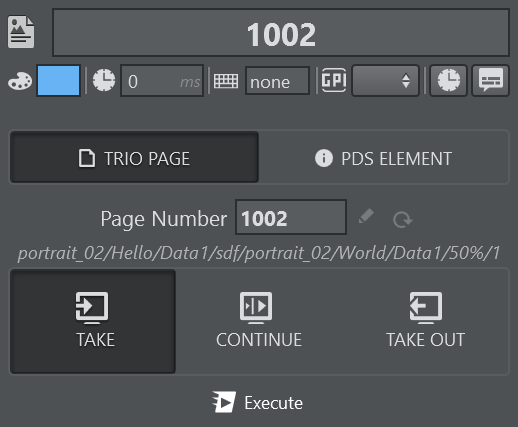Click the page template image icon
This screenshot has height=427, width=518.
point(21,32)
